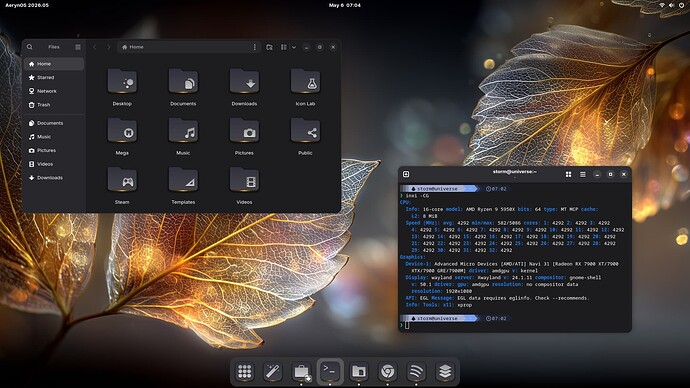690x388 pixels.
Task: Open the system volume indicator
Action: [672, 5]
